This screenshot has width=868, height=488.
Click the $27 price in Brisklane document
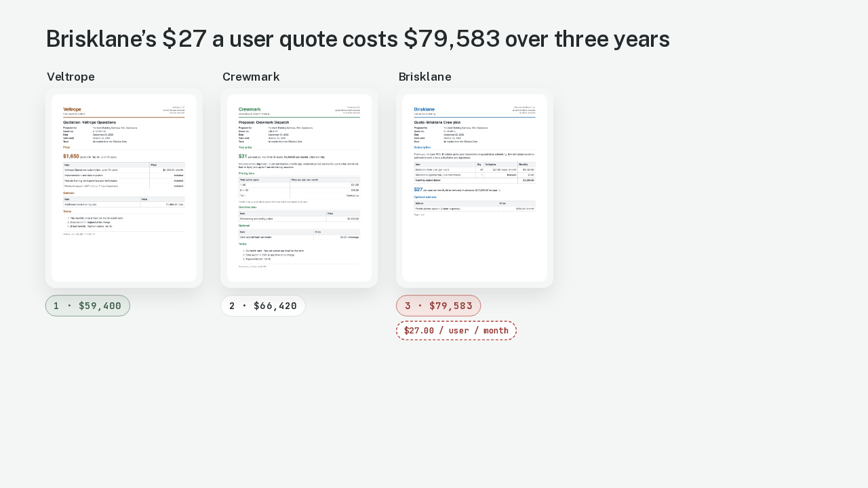tap(418, 190)
